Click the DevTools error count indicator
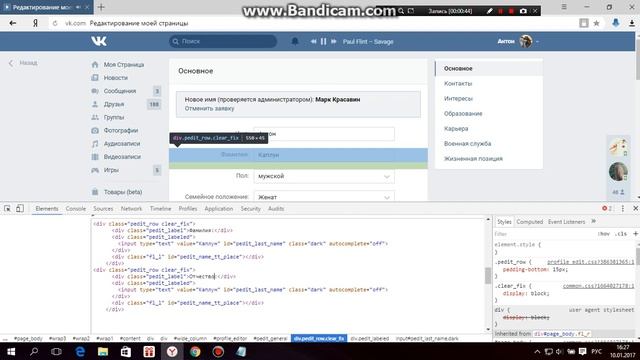640x360 pixels. pos(607,209)
